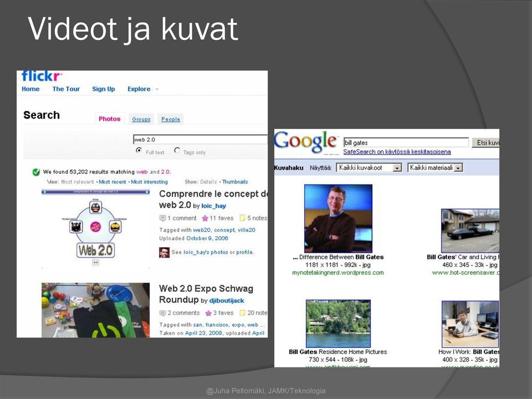Image resolution: width=532 pixels, height=399 pixels.
Task: Click the star icon beside 3 faves
Action: 208,313
